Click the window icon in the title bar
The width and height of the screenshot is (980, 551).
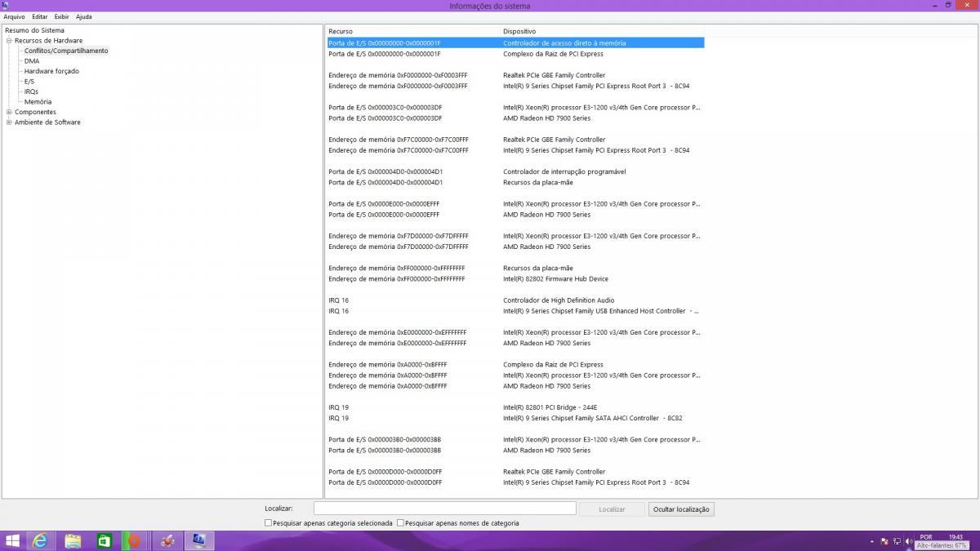(7, 6)
